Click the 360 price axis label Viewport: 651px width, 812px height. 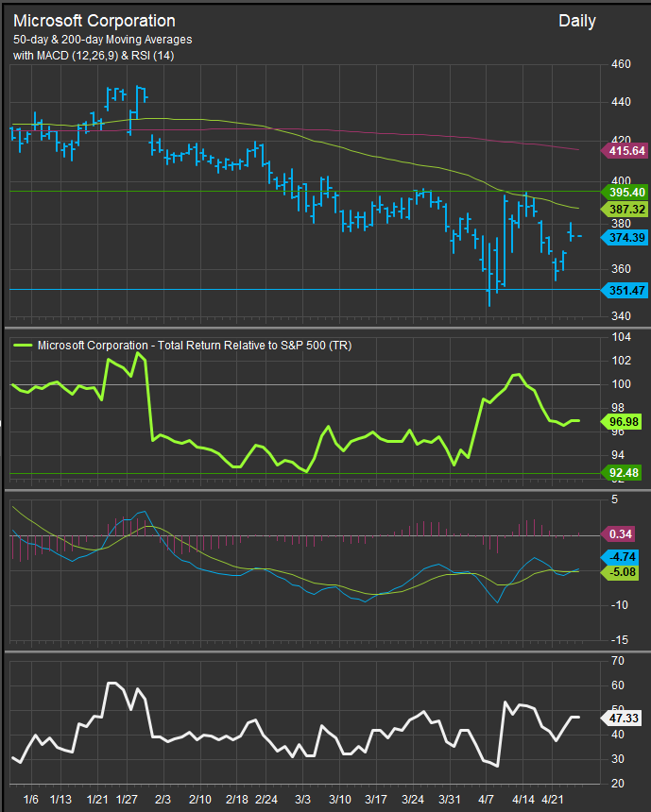[x=621, y=269]
